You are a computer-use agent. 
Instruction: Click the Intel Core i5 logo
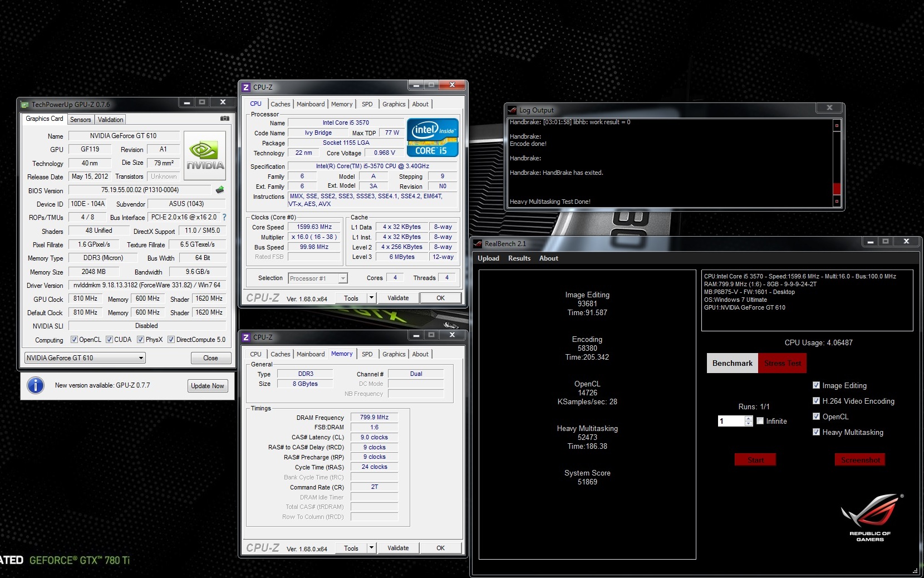[432, 137]
